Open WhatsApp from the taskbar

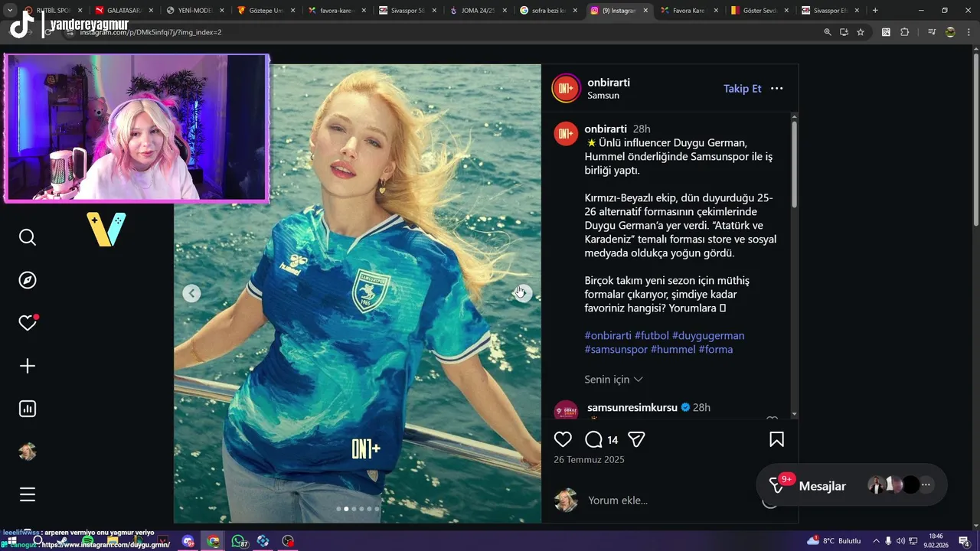tap(238, 541)
